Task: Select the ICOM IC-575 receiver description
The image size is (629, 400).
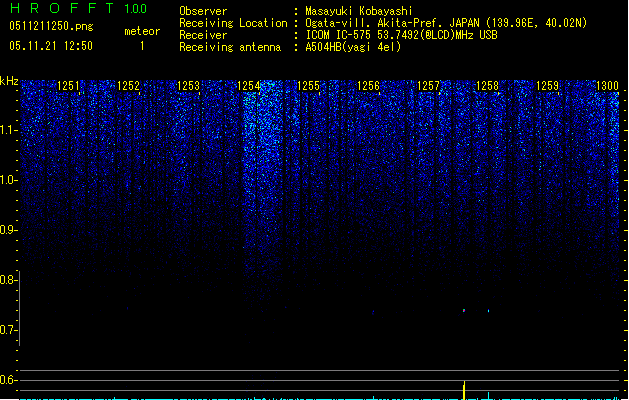Action: pyautogui.click(x=401, y=35)
